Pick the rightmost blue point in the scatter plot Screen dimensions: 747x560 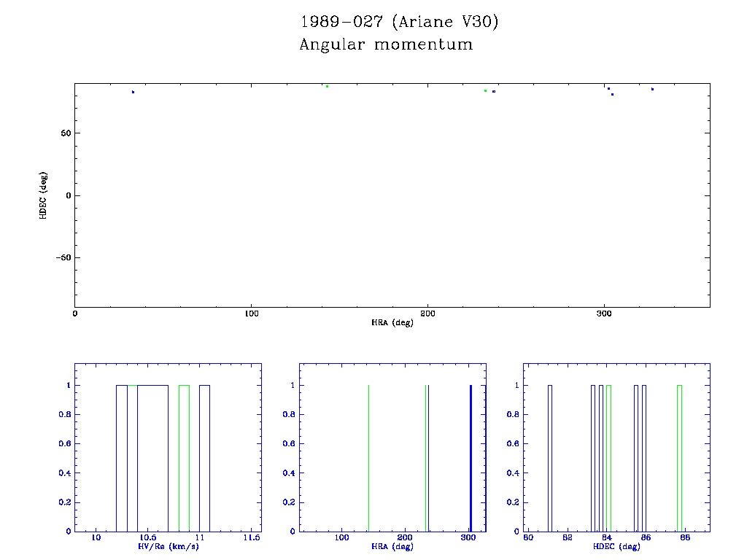pyautogui.click(x=652, y=89)
